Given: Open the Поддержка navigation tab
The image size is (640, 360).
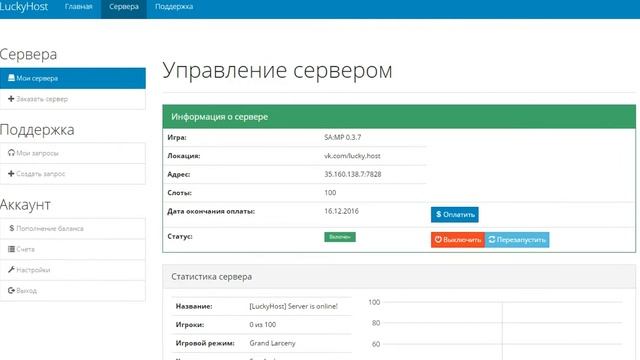Looking at the screenshot, I should (174, 7).
